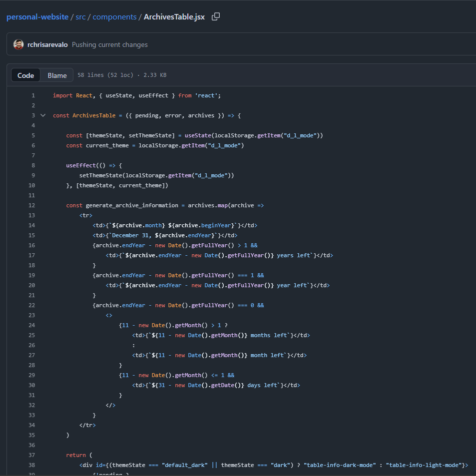Go to the components folder breadcrumb
This screenshot has height=476, width=476.
[x=114, y=17]
